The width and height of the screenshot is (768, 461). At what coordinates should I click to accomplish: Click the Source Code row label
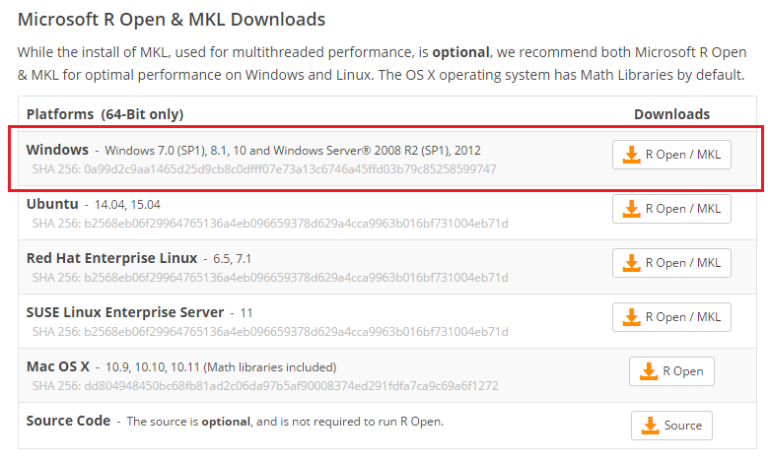coord(68,420)
